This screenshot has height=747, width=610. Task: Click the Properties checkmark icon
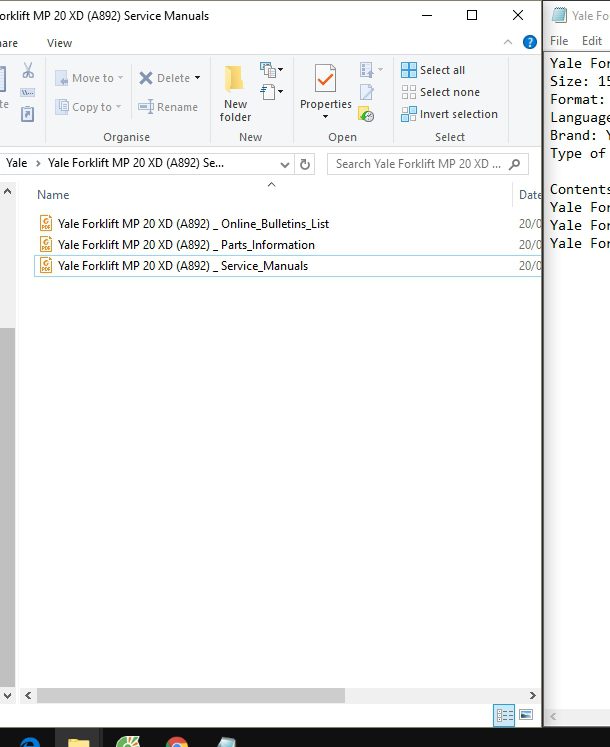pyautogui.click(x=325, y=78)
